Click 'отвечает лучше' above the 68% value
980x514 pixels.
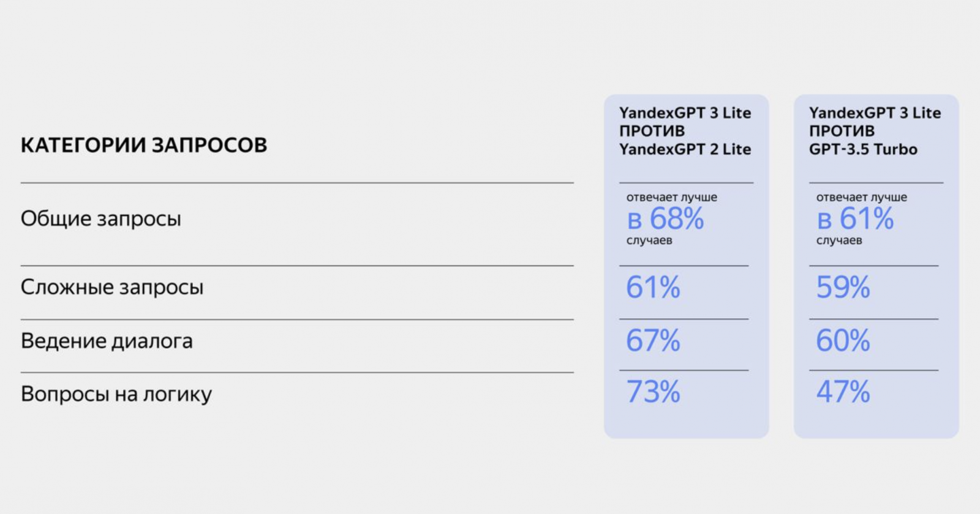[x=671, y=197]
